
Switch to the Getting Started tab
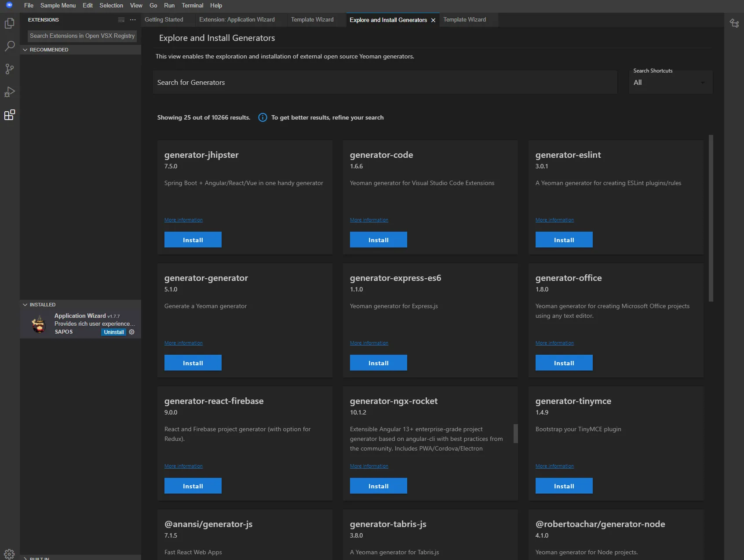(164, 20)
